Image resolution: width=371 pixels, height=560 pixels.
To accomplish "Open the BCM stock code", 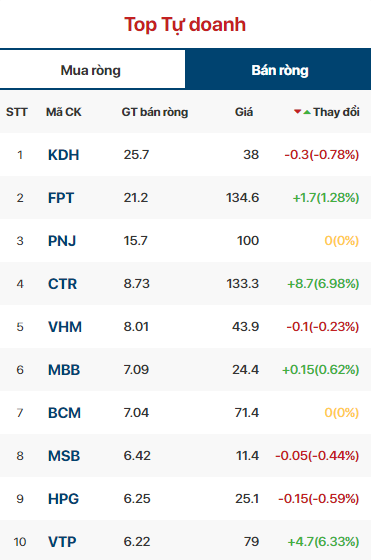I will (65, 413).
